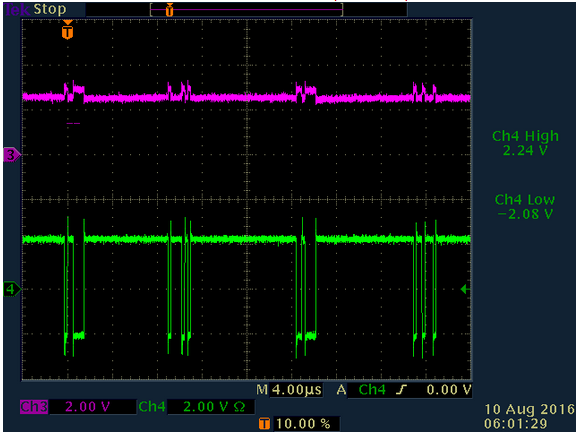Viewport: 578px width, 435px height.
Task: Click the record view bar at top
Action: [x=247, y=10]
